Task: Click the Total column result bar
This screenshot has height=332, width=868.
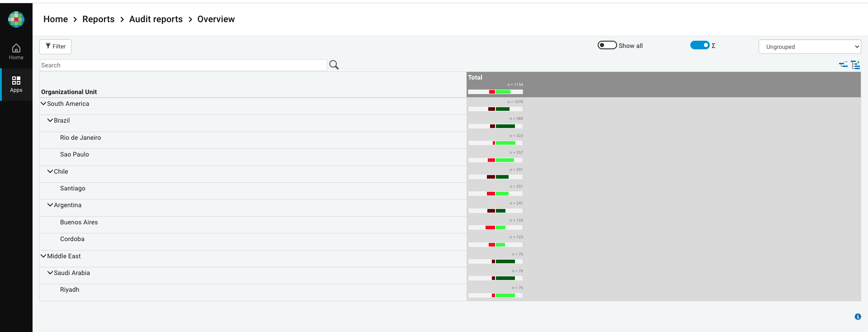Action: click(x=495, y=92)
